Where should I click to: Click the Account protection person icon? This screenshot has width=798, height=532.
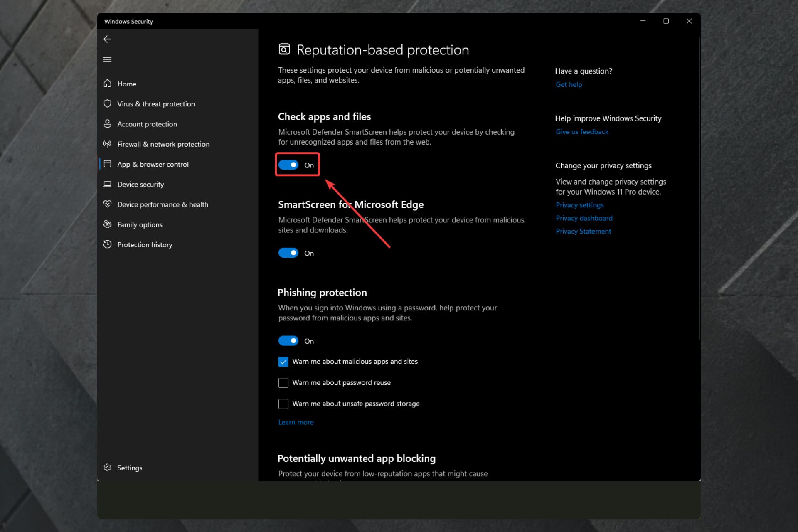click(107, 124)
